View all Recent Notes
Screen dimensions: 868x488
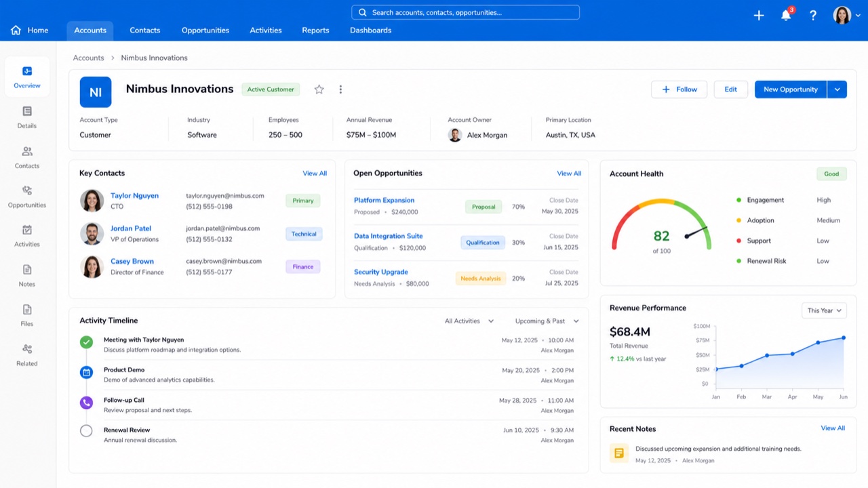point(833,428)
